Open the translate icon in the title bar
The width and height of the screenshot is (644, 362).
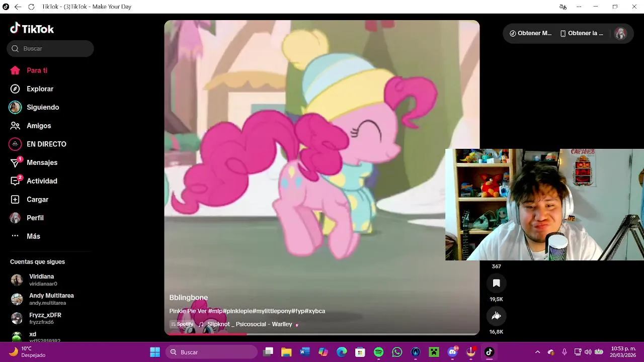click(563, 7)
